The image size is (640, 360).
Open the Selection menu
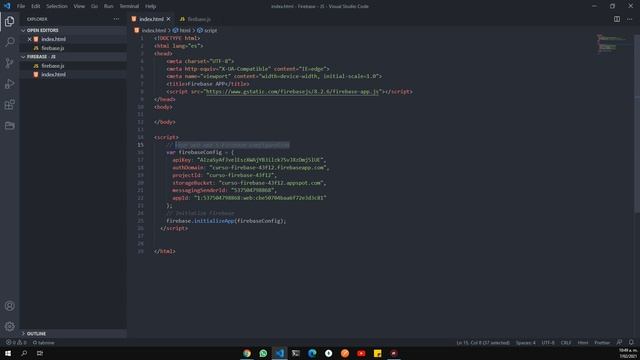click(x=57, y=6)
